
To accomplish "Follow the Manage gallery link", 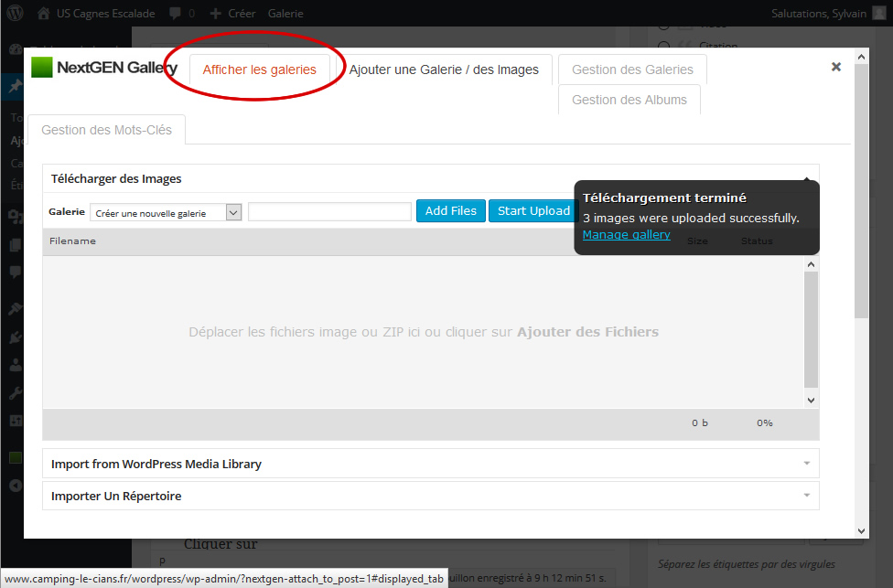I will tap(626, 234).
